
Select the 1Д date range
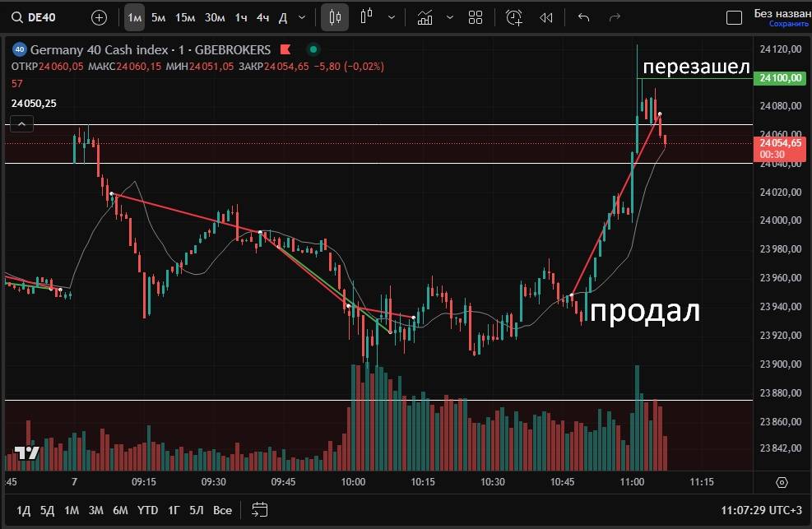(x=24, y=509)
